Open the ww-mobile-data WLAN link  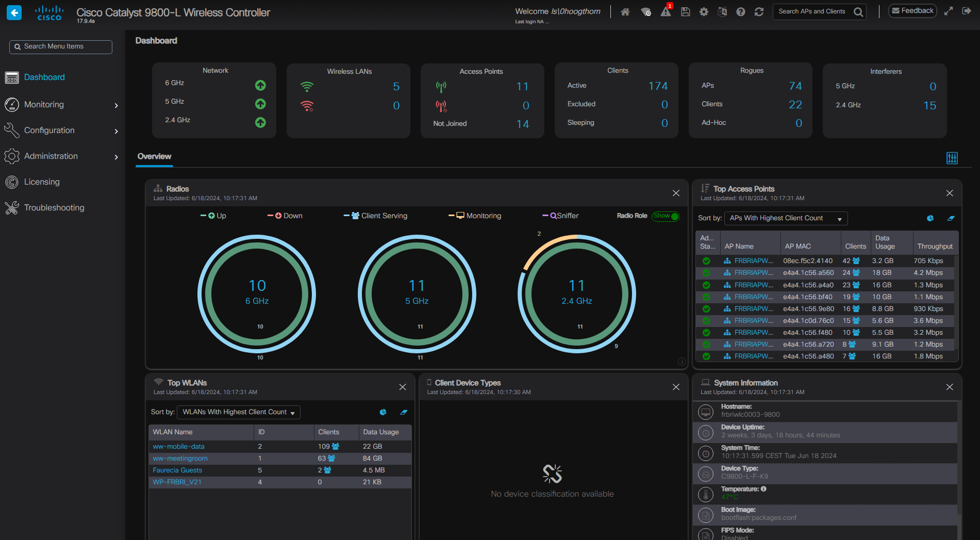[x=178, y=446]
